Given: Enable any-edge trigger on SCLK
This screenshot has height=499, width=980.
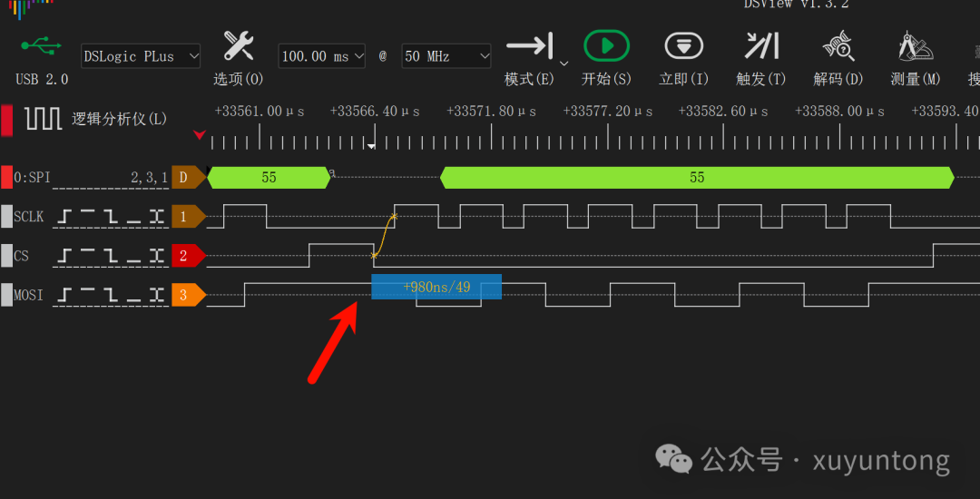Looking at the screenshot, I should [156, 218].
